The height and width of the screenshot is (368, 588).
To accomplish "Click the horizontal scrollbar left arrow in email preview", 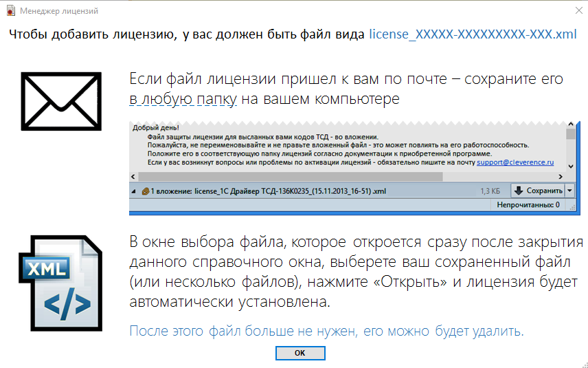I will [x=133, y=177].
